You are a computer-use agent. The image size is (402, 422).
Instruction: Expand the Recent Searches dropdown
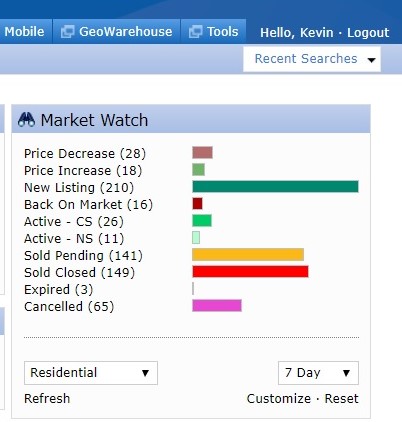pos(312,59)
